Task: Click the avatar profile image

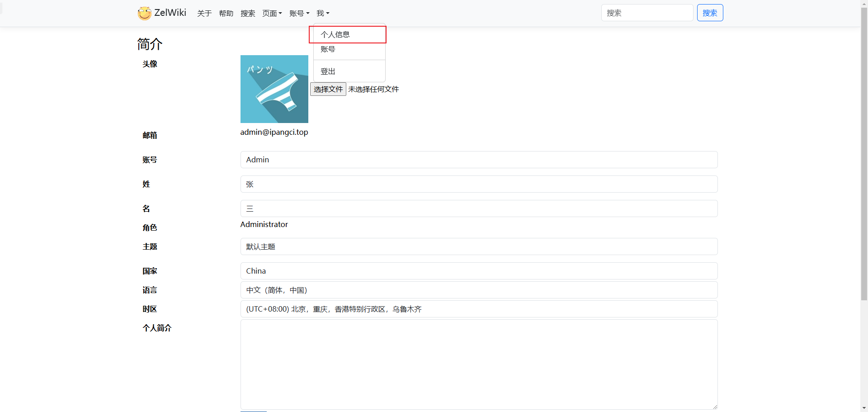Action: pyautogui.click(x=274, y=89)
